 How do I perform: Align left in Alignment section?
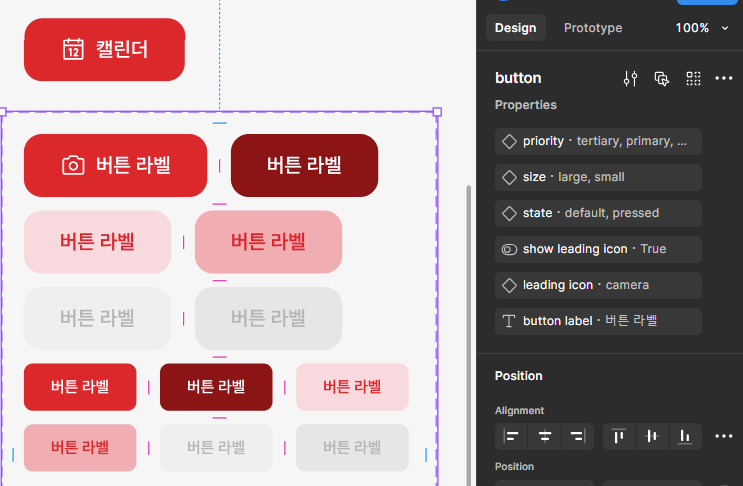(511, 436)
